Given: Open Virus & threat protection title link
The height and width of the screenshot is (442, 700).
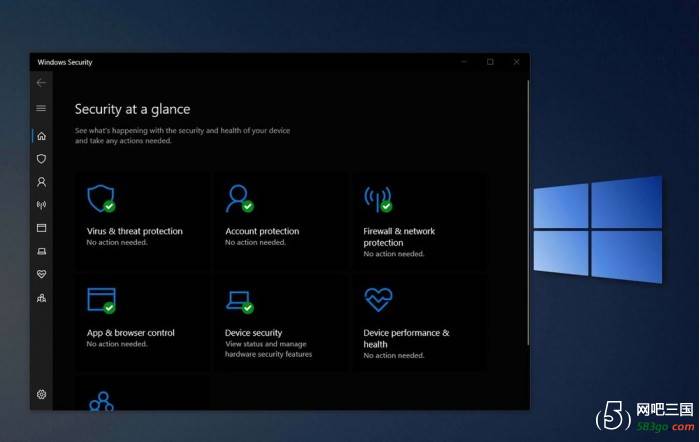Looking at the screenshot, I should [x=135, y=231].
